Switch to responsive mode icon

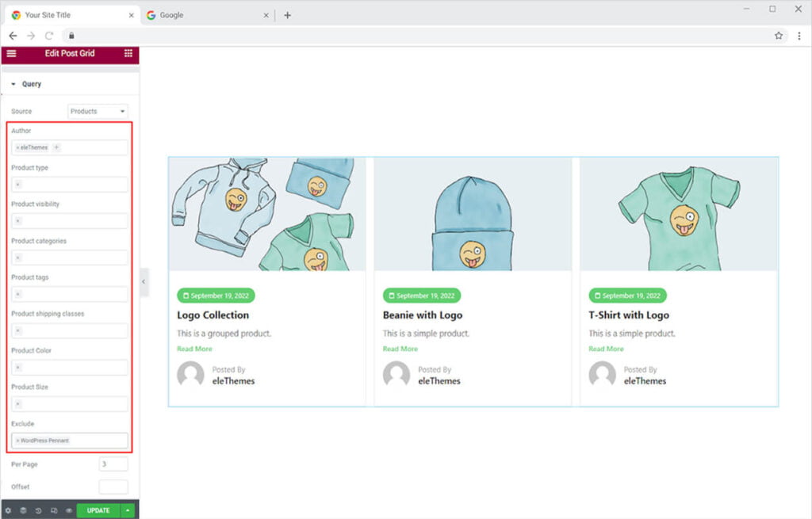click(x=53, y=511)
